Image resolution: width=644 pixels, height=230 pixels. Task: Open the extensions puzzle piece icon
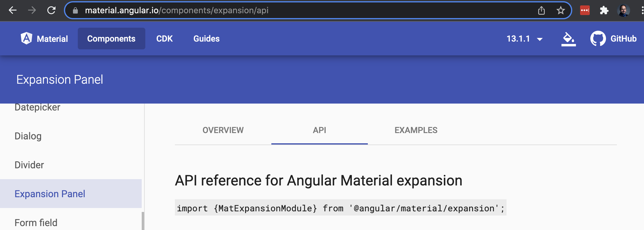[604, 11]
